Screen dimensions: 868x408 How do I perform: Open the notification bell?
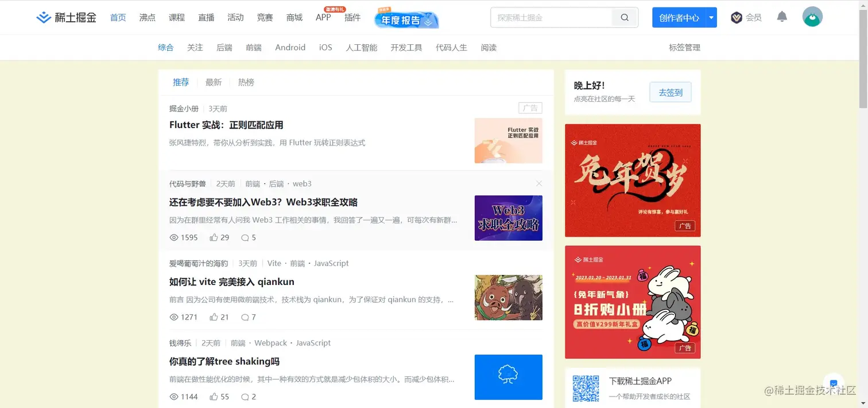click(782, 17)
